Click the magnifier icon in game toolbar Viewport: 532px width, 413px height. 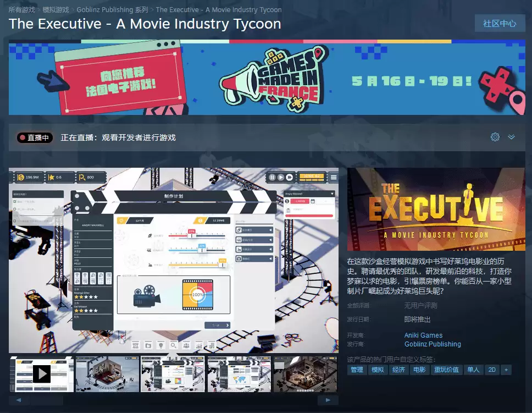pyautogui.click(x=173, y=345)
